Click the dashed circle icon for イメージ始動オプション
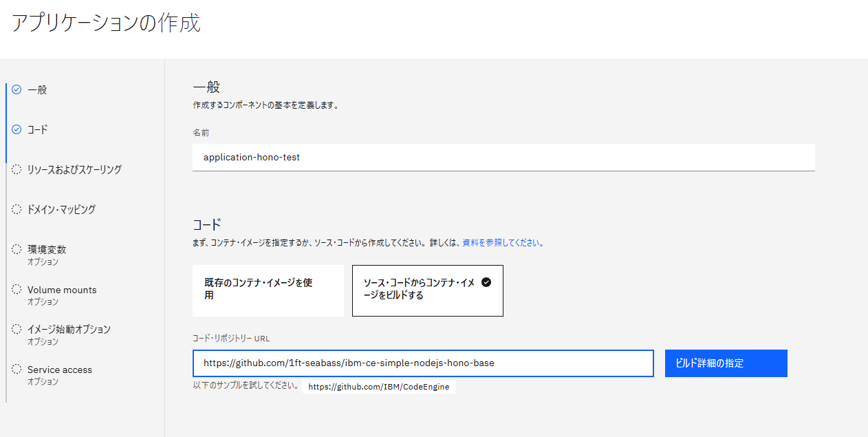Image resolution: width=868 pixels, height=437 pixels. point(17,329)
